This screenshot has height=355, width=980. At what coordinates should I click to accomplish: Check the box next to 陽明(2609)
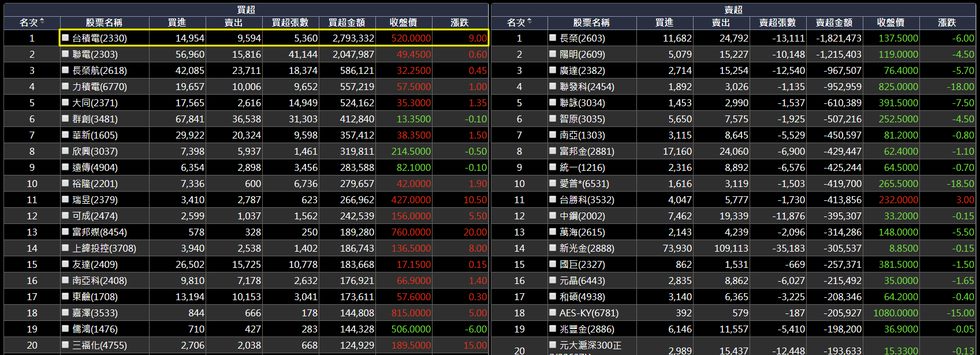[553, 54]
